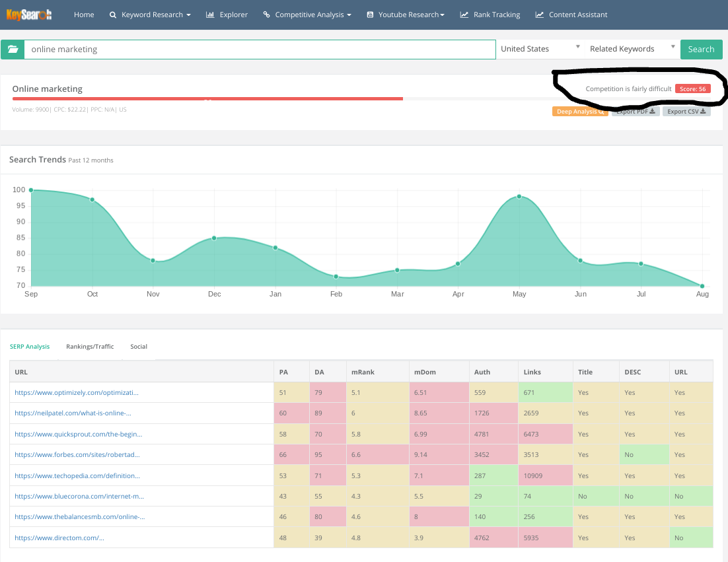
Task: Open Content Assistant from the navbar
Action: 571,15
